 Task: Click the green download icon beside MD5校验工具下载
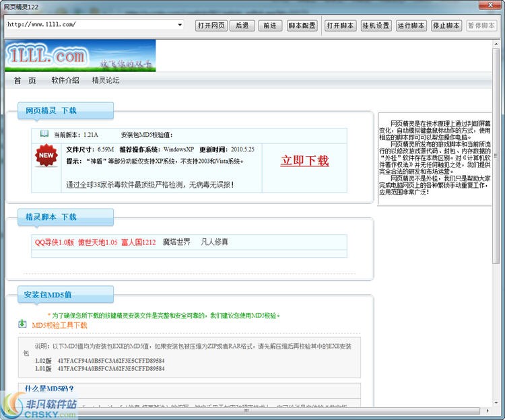[x=22, y=324]
